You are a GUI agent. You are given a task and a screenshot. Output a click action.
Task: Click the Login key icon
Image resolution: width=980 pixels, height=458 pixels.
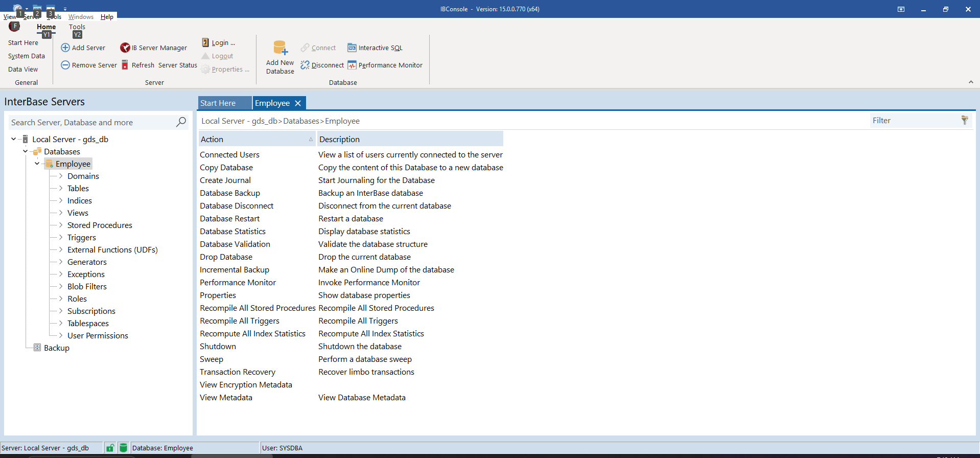[x=205, y=42]
